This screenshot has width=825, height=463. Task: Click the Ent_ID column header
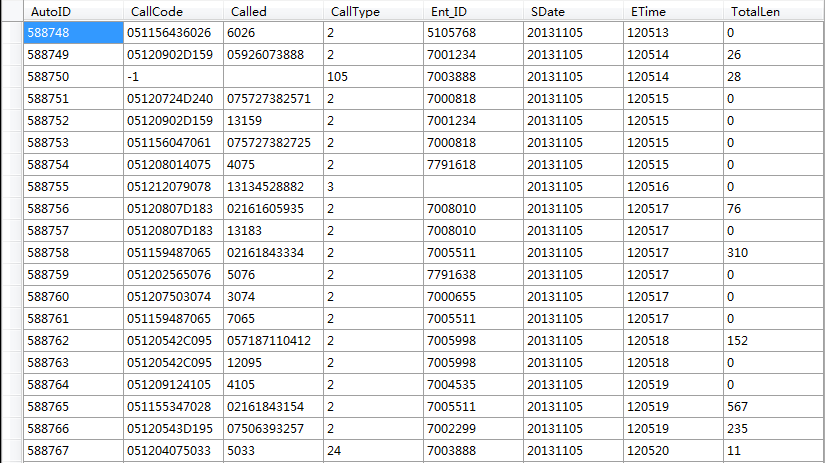[x=473, y=11]
